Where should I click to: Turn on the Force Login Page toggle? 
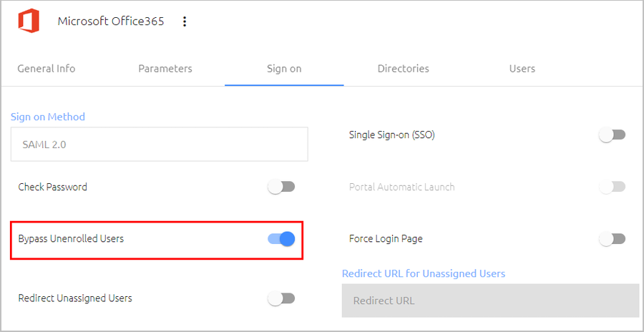[612, 239]
